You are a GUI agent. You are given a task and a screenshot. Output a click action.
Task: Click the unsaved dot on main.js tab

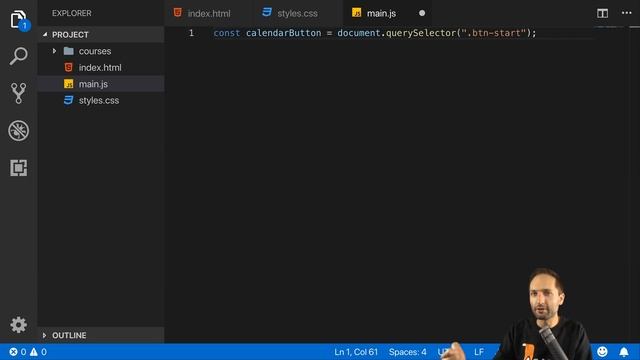click(x=422, y=13)
